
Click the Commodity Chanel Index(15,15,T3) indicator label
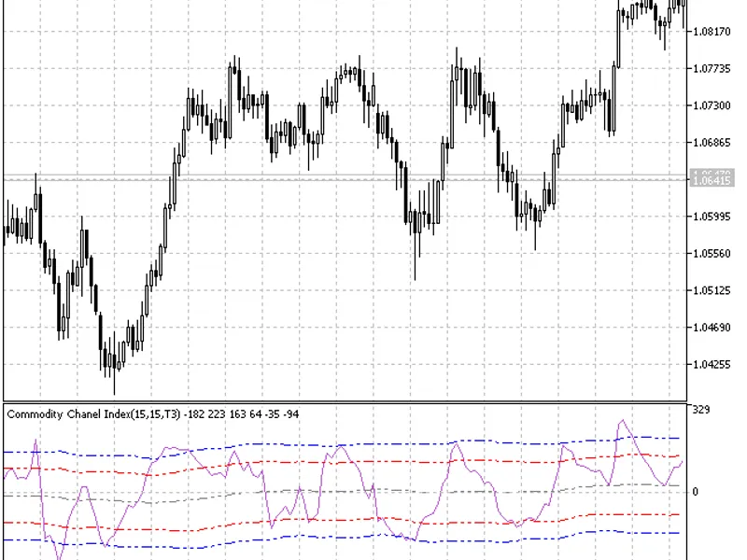[x=94, y=414]
